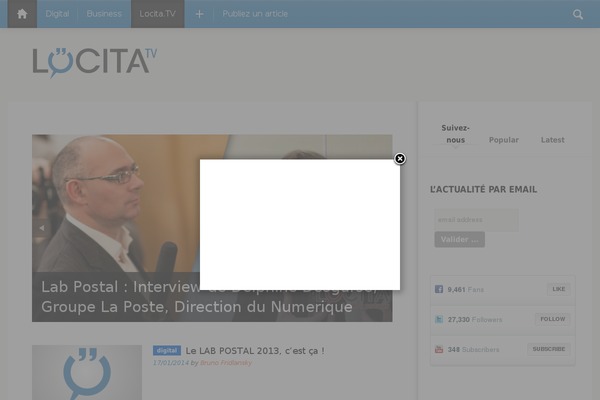Click the digital category tag
Image resolution: width=600 pixels, height=400 pixels.
167,351
